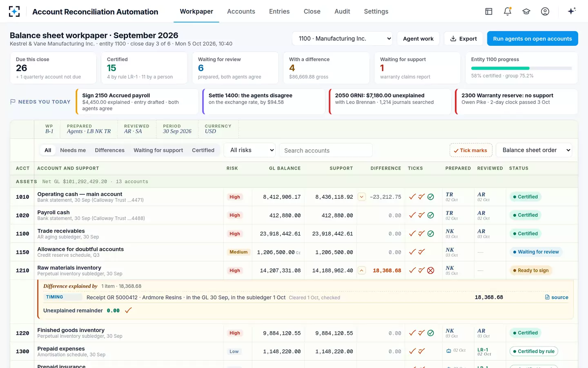The height and width of the screenshot is (368, 588).
Task: Collapse the Raw materials inventory difference details
Action: tap(361, 270)
